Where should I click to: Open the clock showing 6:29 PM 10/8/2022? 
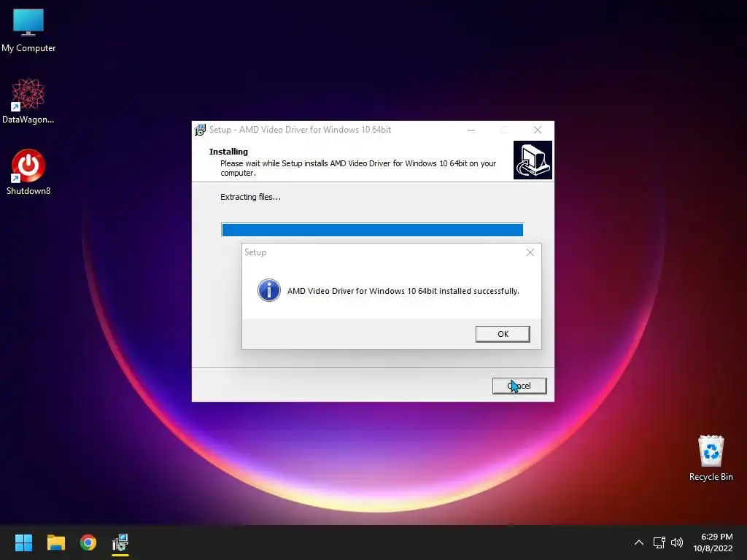(x=713, y=542)
